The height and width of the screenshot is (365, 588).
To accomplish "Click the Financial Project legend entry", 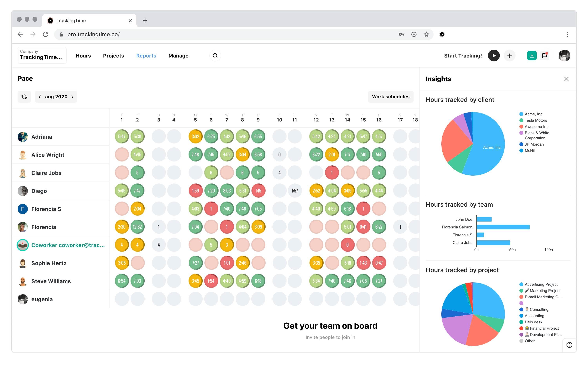I will (539, 328).
